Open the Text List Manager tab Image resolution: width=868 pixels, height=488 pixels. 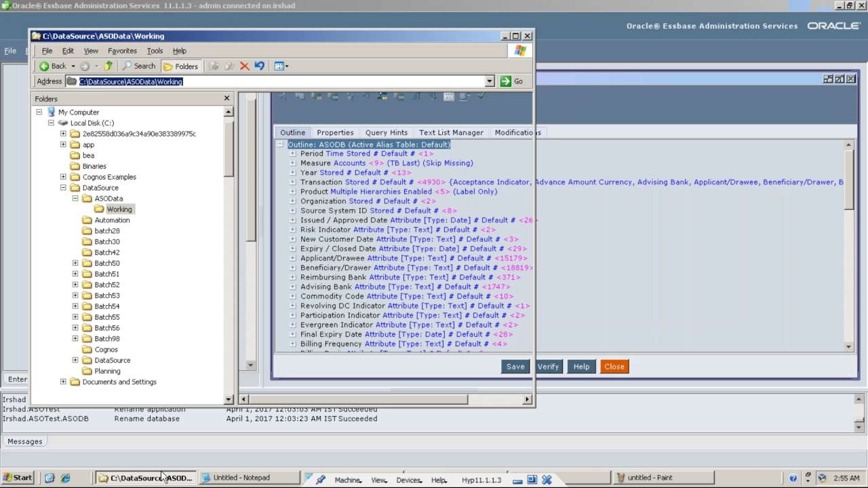(451, 132)
